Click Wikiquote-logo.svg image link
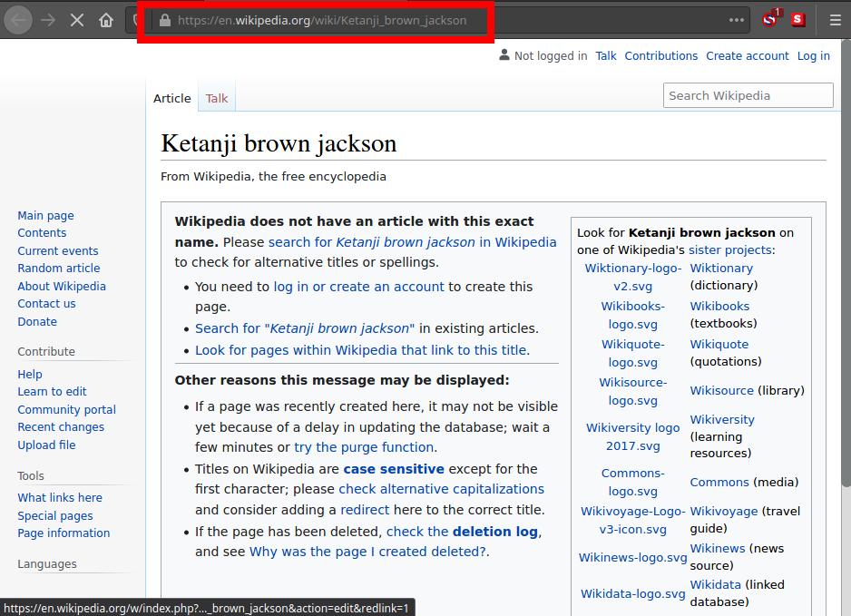This screenshot has width=851, height=616. (633, 353)
